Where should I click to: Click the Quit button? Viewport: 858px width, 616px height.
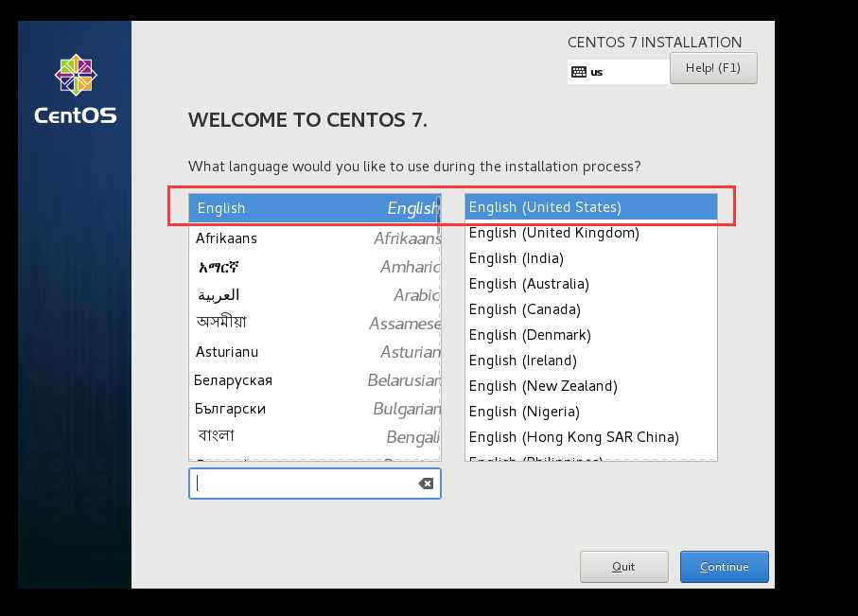click(x=623, y=567)
